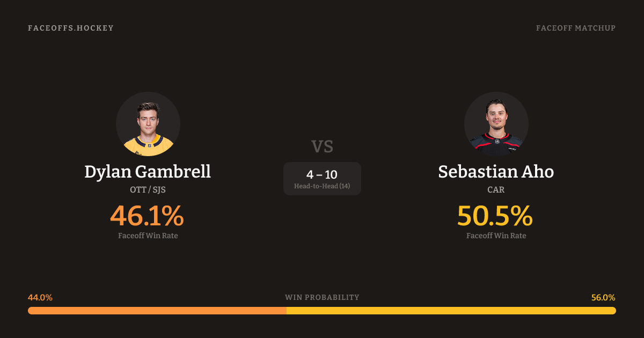The image size is (644, 338).
Task: Click the CAR team label
Action: [496, 190]
